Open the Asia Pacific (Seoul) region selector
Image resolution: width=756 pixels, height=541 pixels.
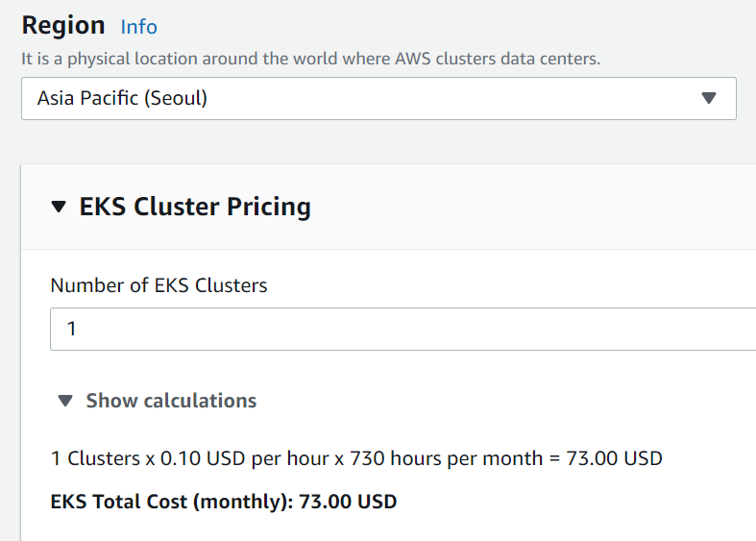[378, 98]
